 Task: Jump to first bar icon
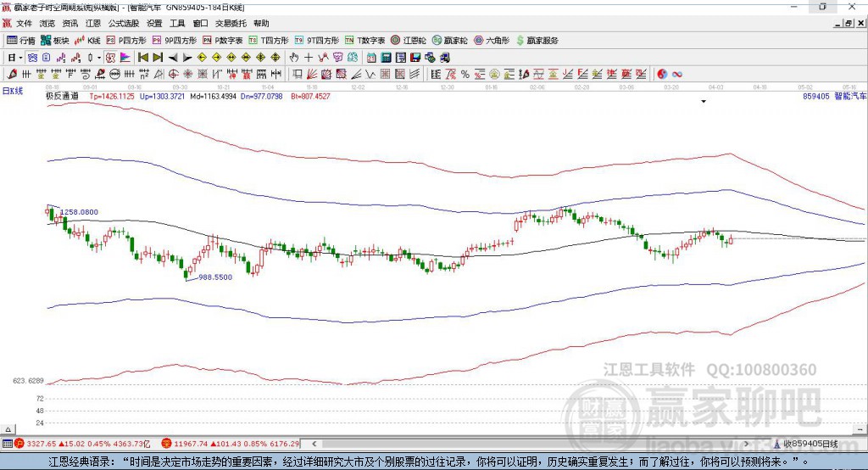coord(143,58)
